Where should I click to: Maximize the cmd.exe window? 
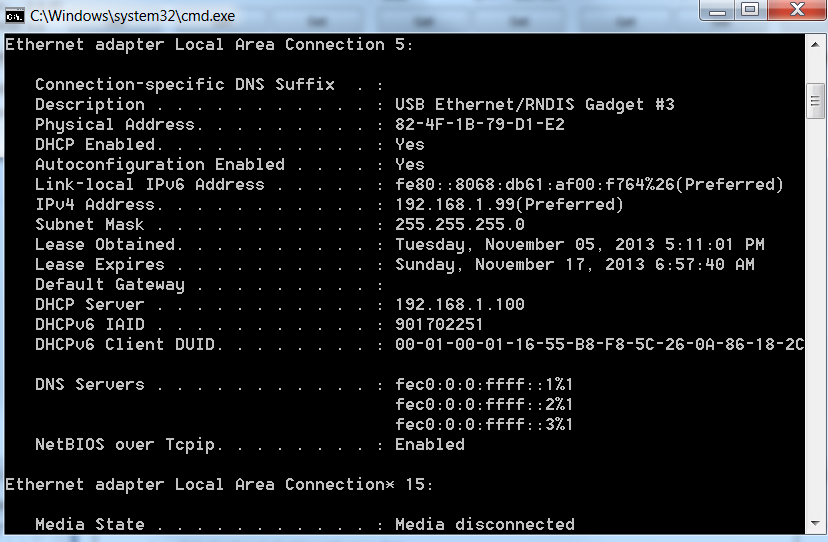(x=750, y=10)
